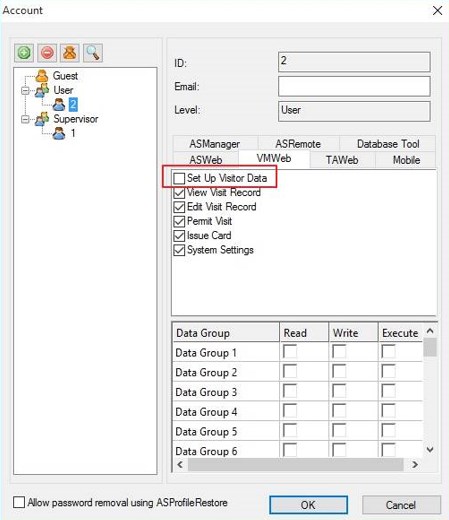449x520 pixels.
Task: Switch to the ASManager tab
Action: tap(215, 144)
